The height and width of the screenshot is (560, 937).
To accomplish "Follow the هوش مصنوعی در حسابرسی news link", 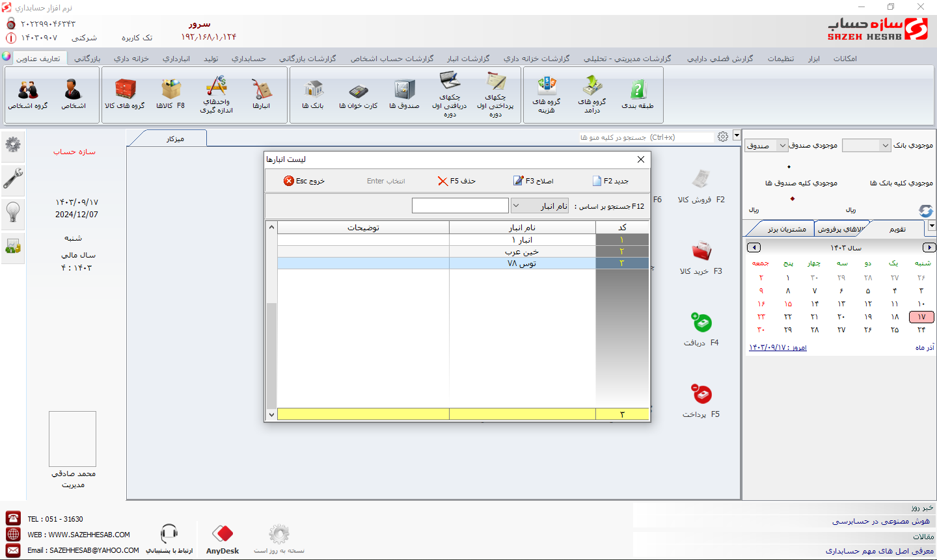I will click(x=881, y=521).
